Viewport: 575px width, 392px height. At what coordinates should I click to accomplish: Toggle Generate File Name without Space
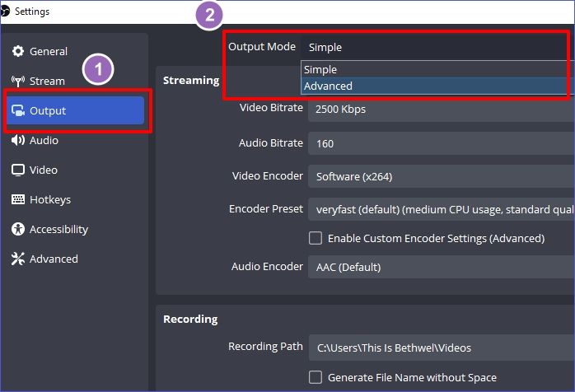point(316,377)
